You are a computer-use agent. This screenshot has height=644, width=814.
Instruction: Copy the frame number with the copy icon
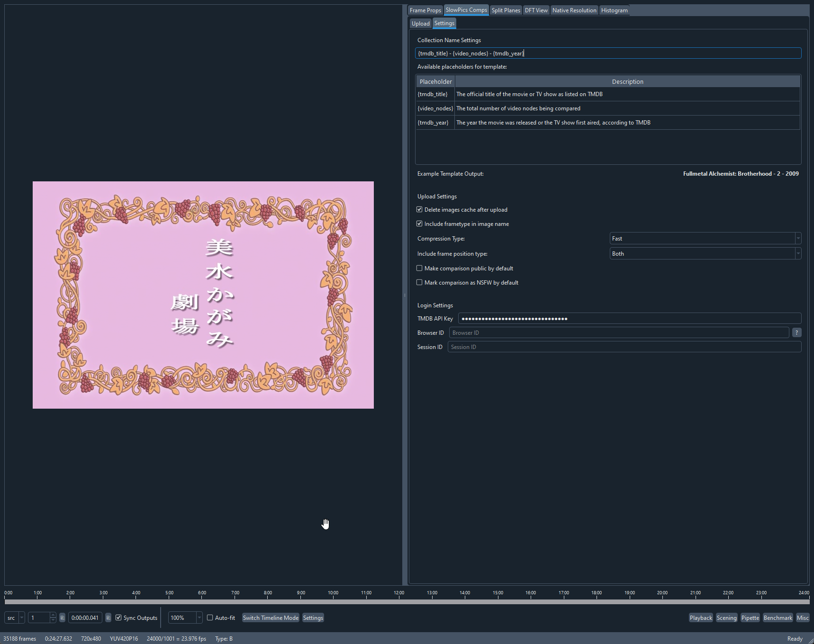(x=62, y=617)
